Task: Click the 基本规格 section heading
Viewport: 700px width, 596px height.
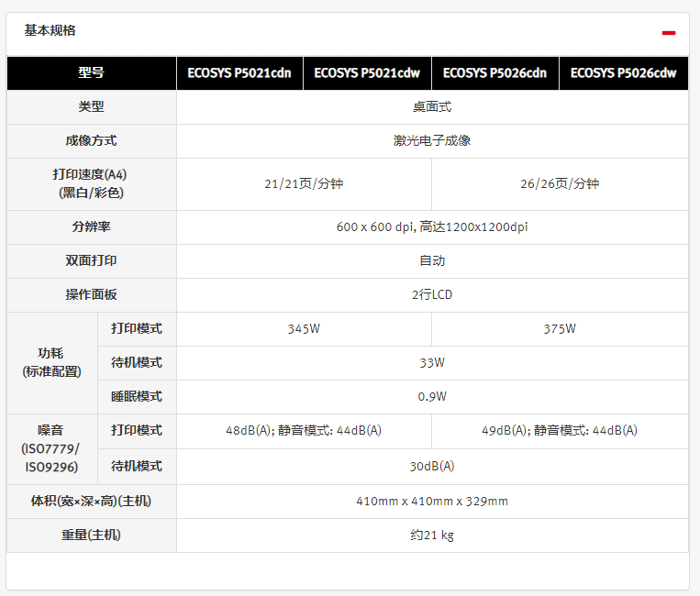Action: (x=50, y=30)
